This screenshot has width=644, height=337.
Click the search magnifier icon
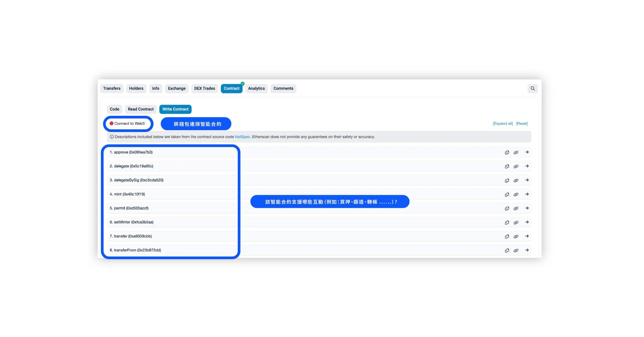click(532, 89)
